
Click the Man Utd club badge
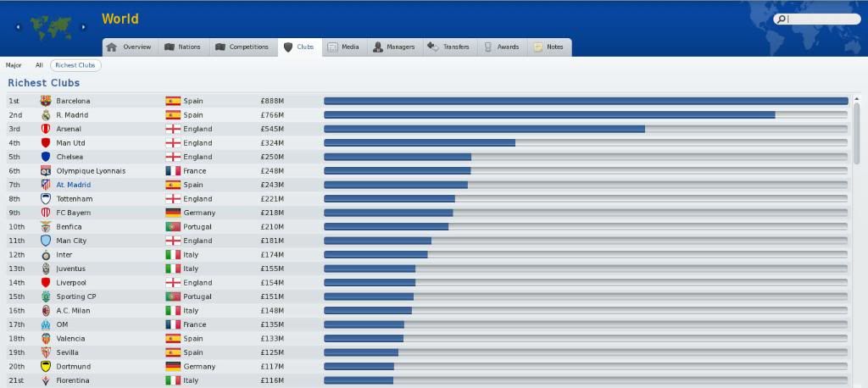[x=46, y=143]
